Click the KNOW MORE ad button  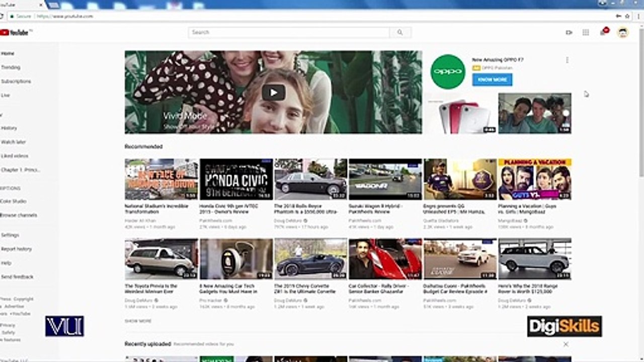[492, 79]
